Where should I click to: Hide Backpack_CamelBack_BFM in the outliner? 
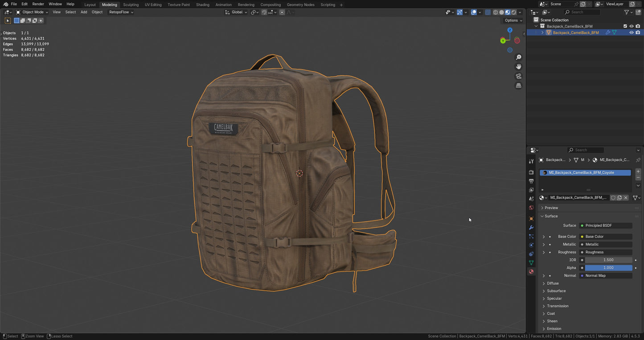631,32
